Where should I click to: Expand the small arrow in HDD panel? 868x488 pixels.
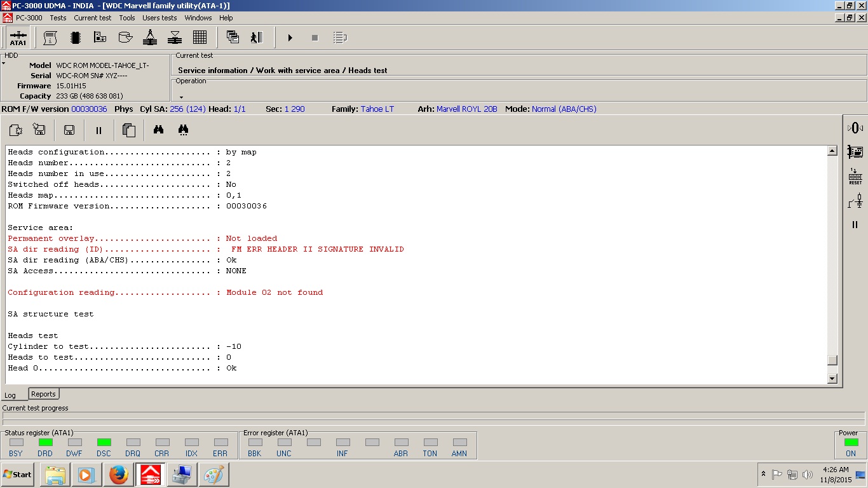pyautogui.click(x=3, y=64)
